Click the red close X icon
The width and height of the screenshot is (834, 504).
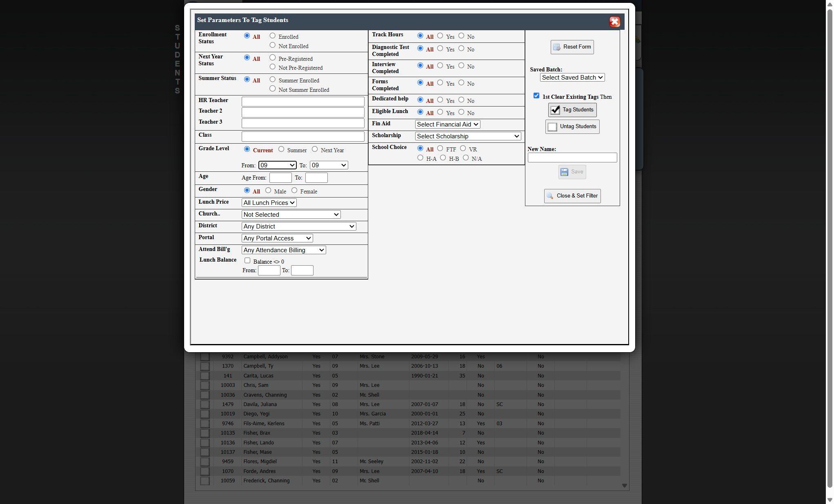pos(614,22)
